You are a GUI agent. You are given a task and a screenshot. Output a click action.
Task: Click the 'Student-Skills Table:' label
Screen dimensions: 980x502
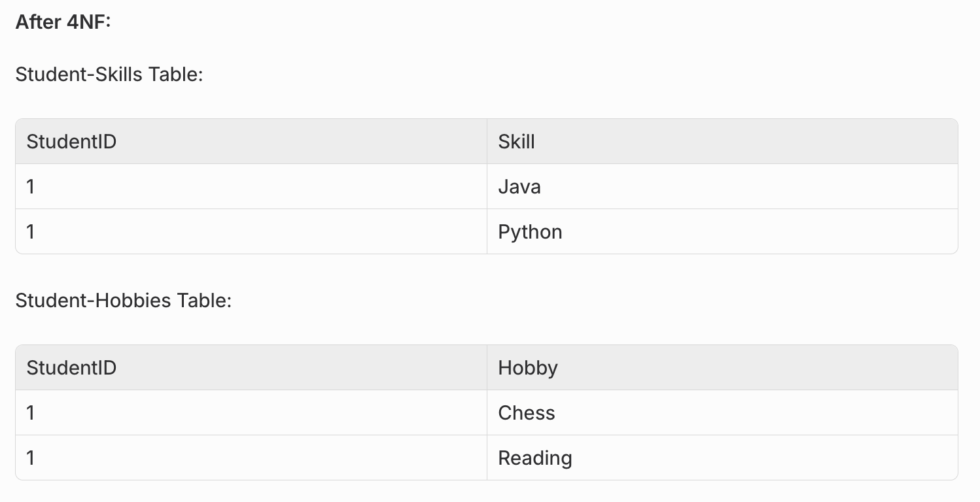click(109, 75)
